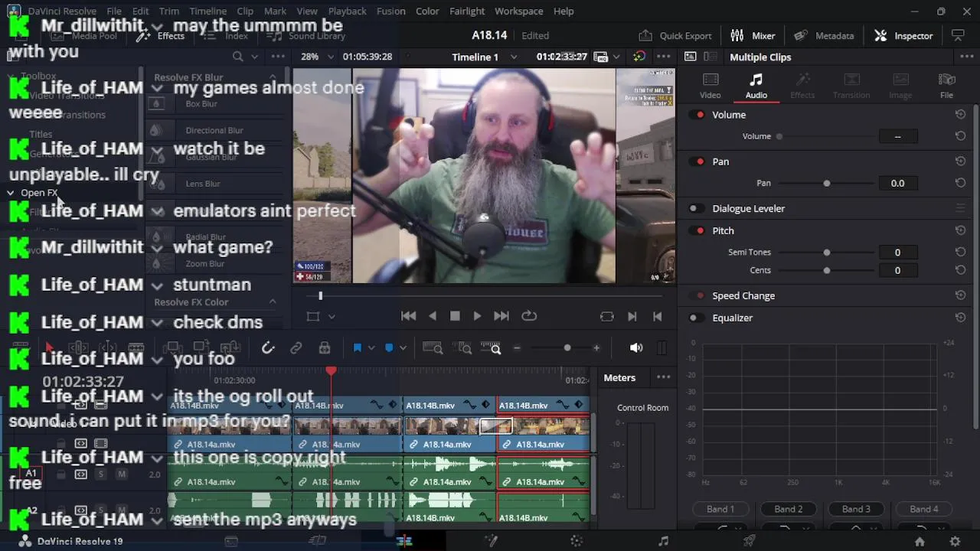Screen dimensions: 980x551
Task: Open the marker color dropdown arrow
Action: (403, 348)
